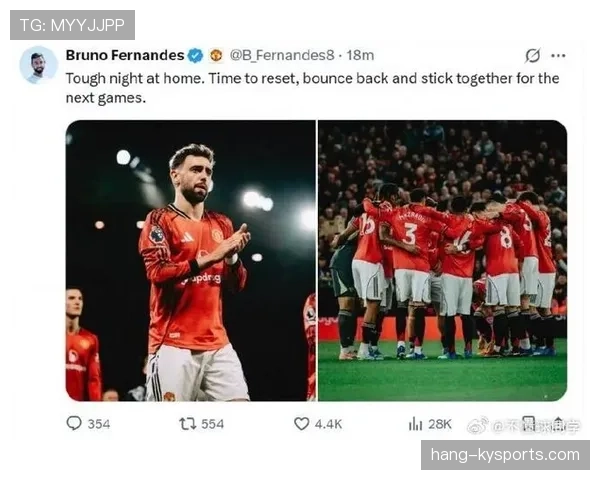The width and height of the screenshot is (600, 480).
Task: Retweet the post via repost icon
Action: pyautogui.click(x=188, y=424)
